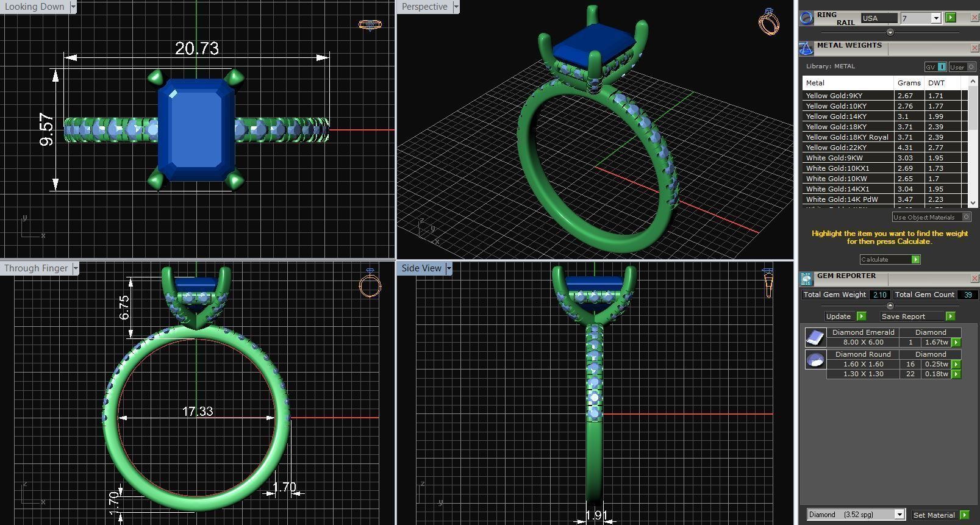Click the Update button
Screen dimensions: 980x525
click(839, 316)
